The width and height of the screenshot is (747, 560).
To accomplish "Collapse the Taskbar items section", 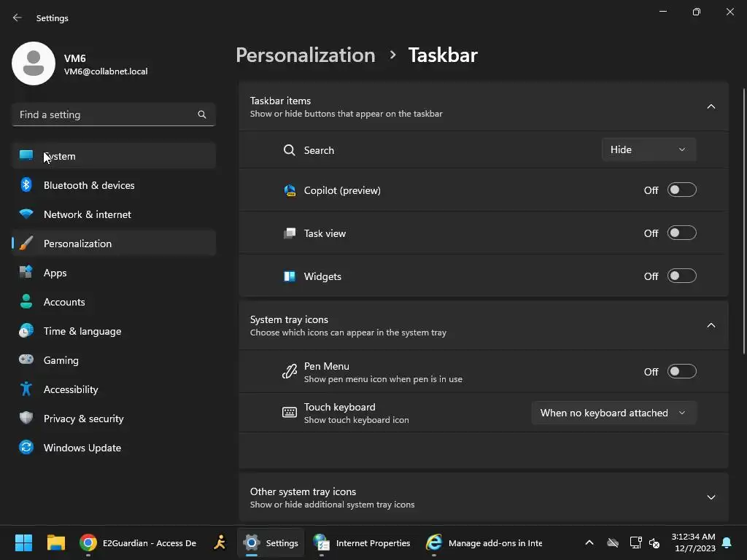I will coord(711,106).
